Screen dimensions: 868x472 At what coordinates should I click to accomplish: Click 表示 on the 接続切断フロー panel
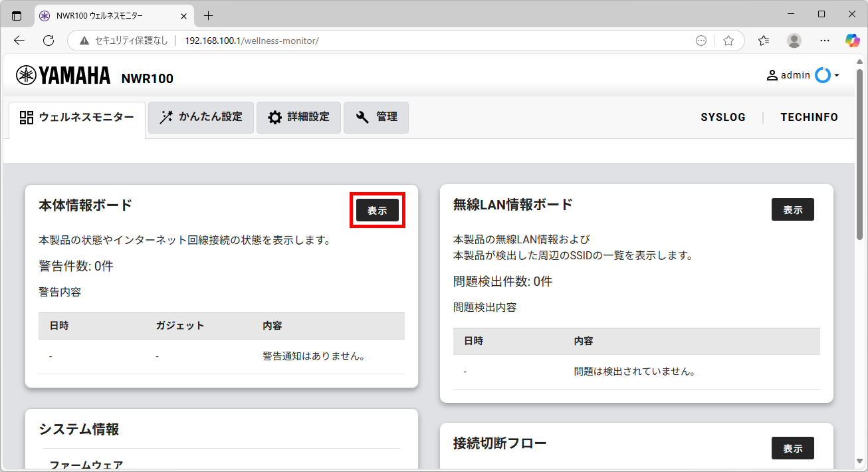point(792,447)
